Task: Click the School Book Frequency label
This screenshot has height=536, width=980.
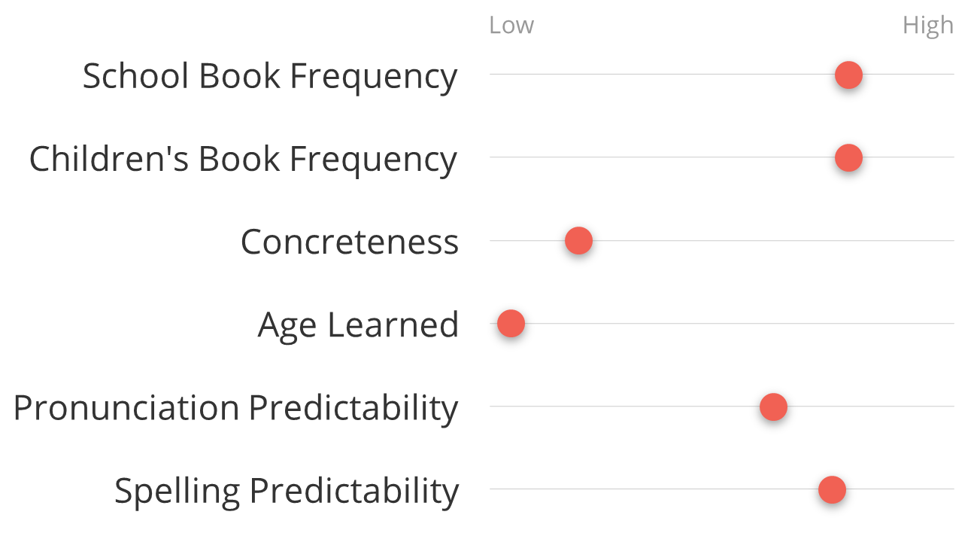Action: pos(270,77)
